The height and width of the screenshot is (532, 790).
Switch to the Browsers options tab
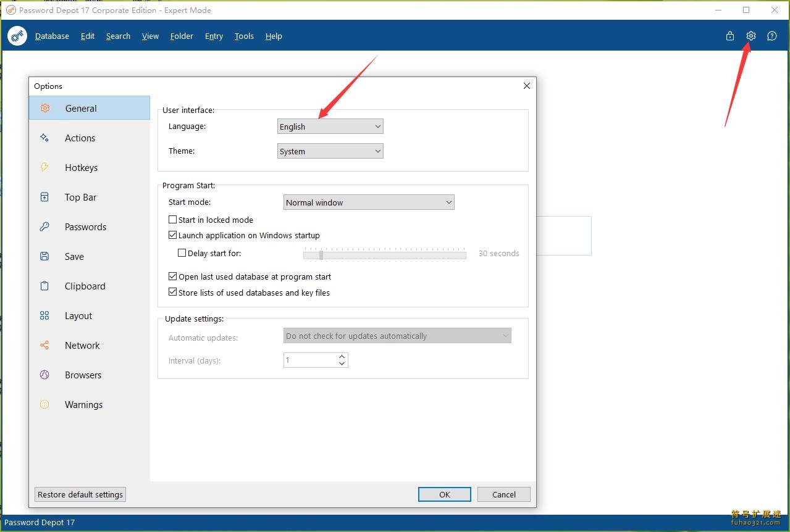[x=90, y=375]
